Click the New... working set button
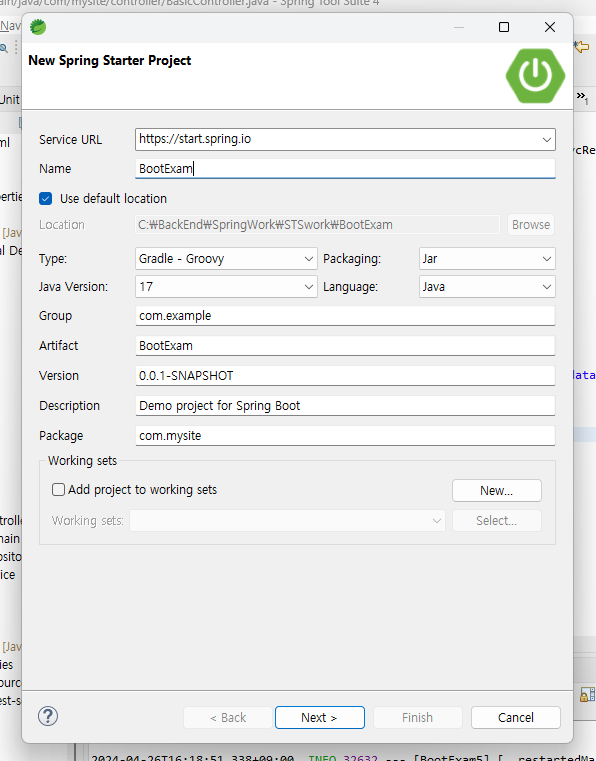This screenshot has width=596, height=761. 497,491
